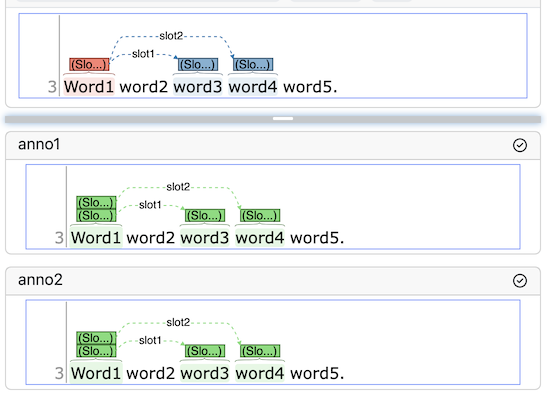547x396 pixels.
Task: Select the lower green (Slo...) above Word1 in anno2
Action: tap(96, 351)
